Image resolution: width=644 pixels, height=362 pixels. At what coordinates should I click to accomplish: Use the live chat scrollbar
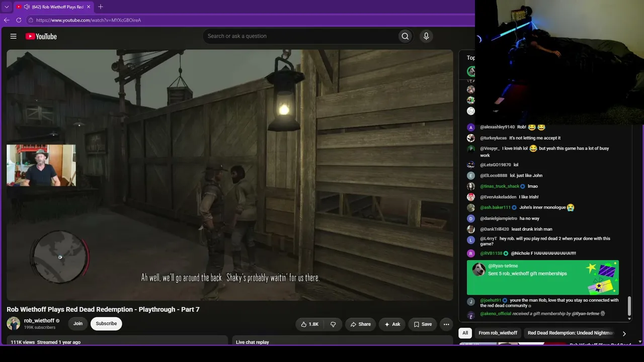tap(629, 306)
